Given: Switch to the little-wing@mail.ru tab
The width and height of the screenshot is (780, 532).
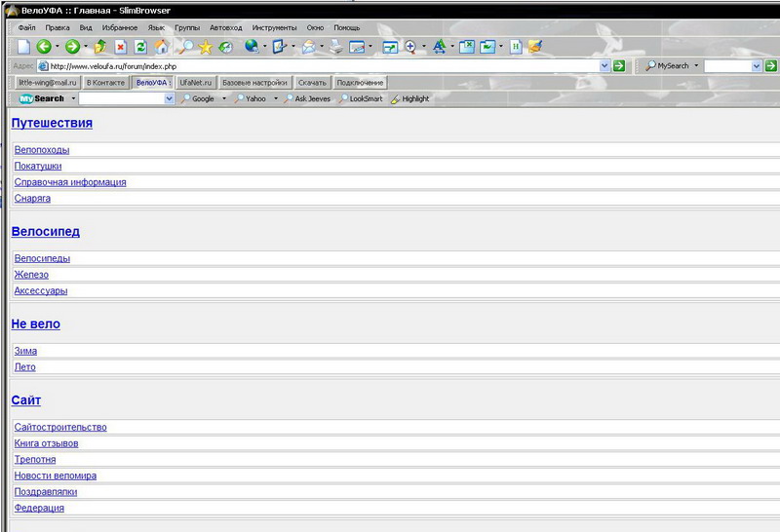Looking at the screenshot, I should click(48, 83).
